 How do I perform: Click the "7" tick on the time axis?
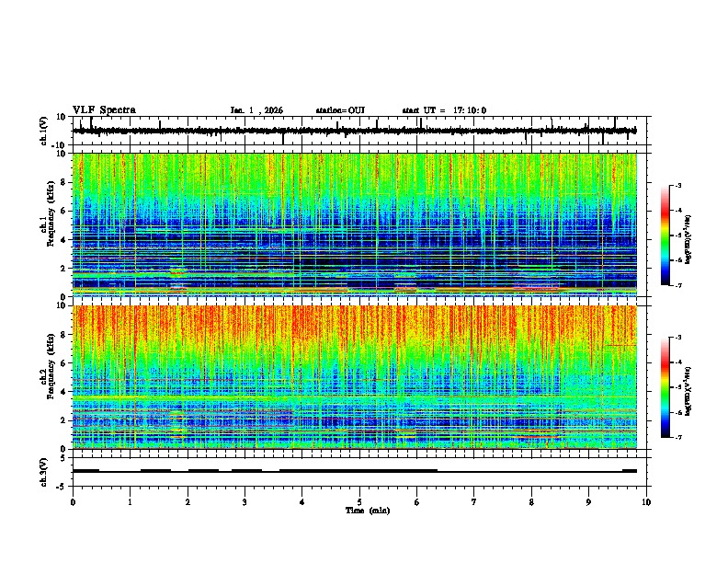(473, 502)
